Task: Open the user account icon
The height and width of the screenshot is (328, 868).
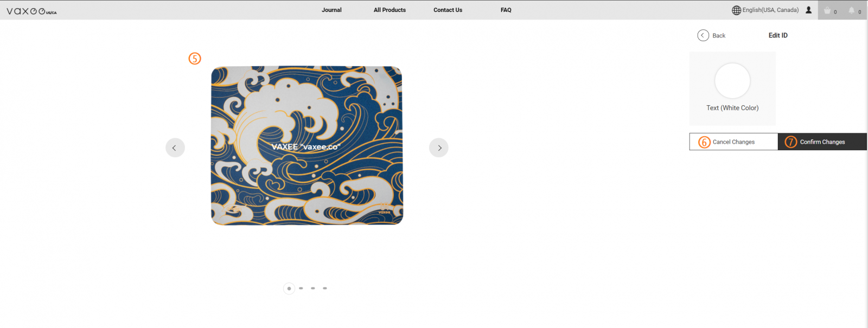Action: coord(808,10)
